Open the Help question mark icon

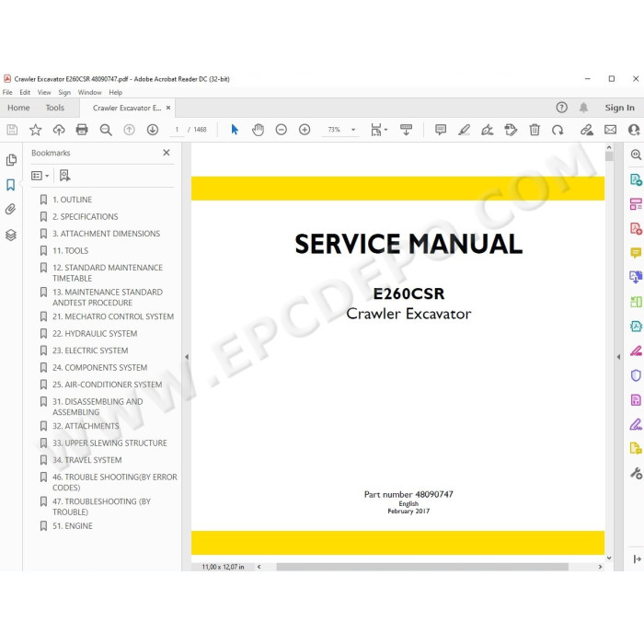pyautogui.click(x=561, y=108)
